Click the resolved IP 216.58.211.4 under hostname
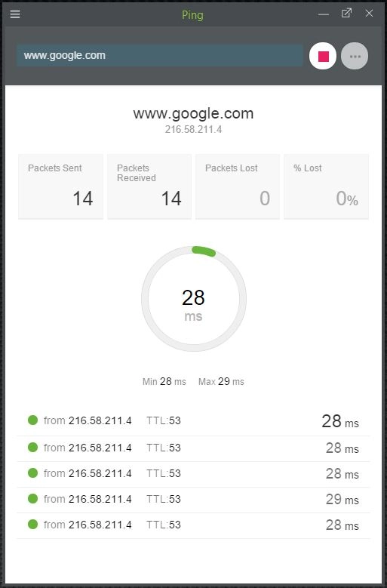The image size is (387, 588). (193, 130)
